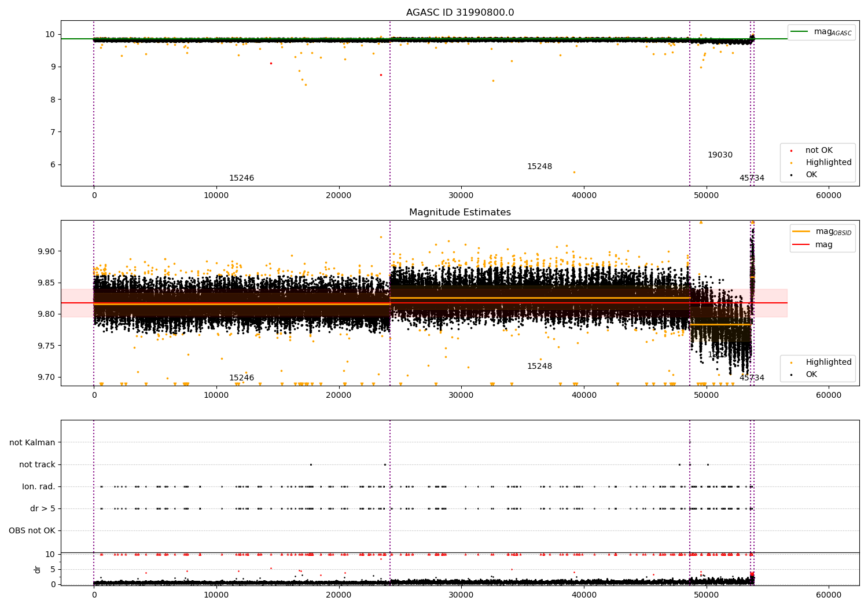Screen dimensions: 868x608
Task: Click 'Highlighted' legend entry in Magnitude Estimates plot
Action: tap(829, 362)
